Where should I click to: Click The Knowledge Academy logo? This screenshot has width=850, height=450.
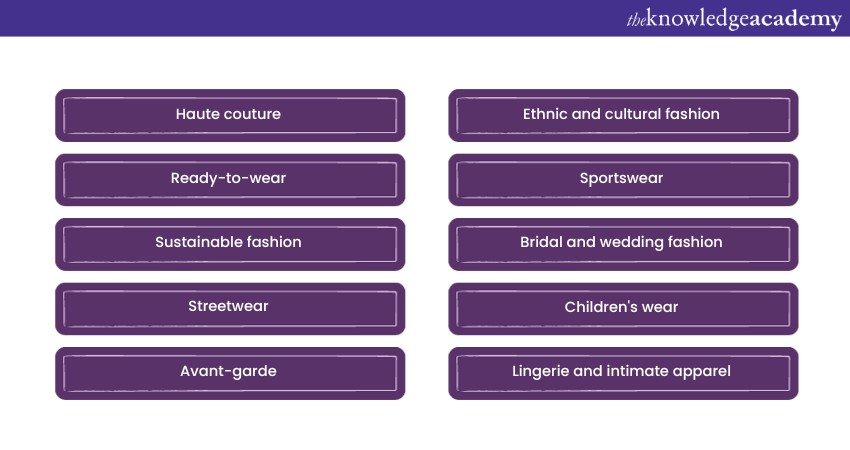[734, 19]
